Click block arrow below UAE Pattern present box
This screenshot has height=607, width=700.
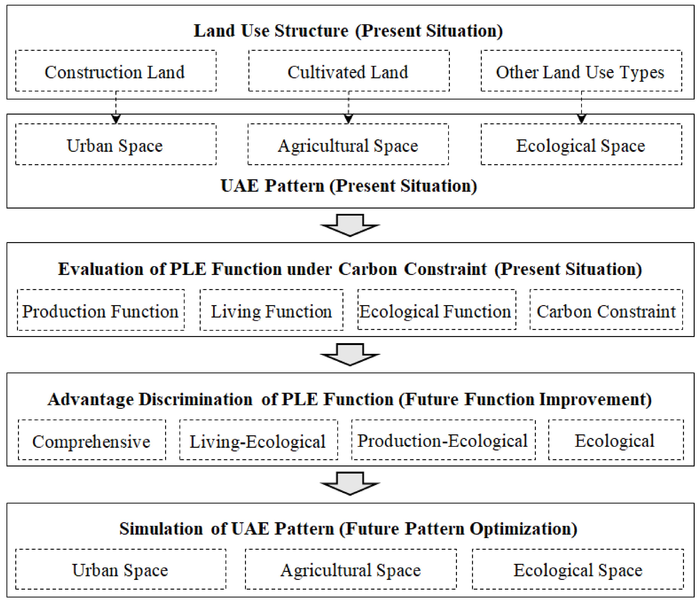click(350, 226)
